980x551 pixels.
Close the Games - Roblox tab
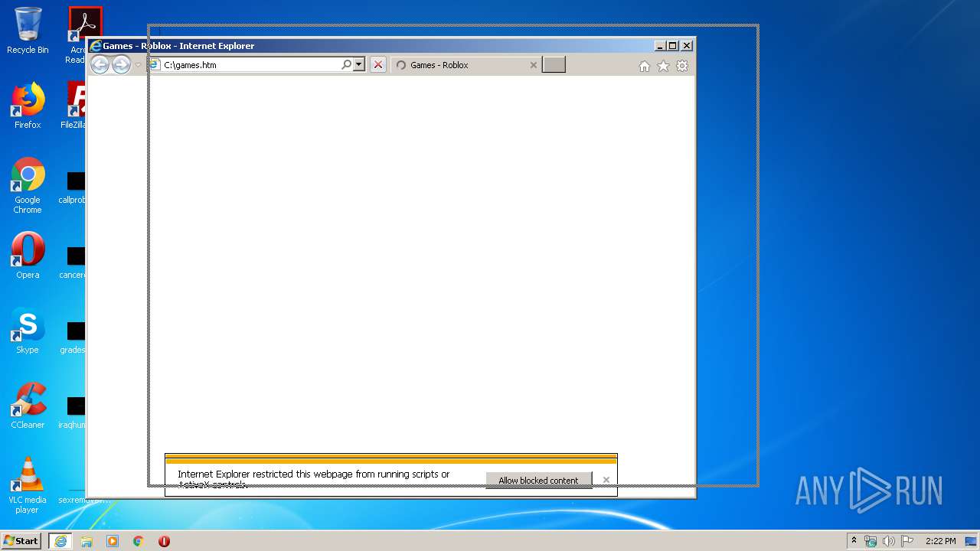pyautogui.click(x=534, y=65)
